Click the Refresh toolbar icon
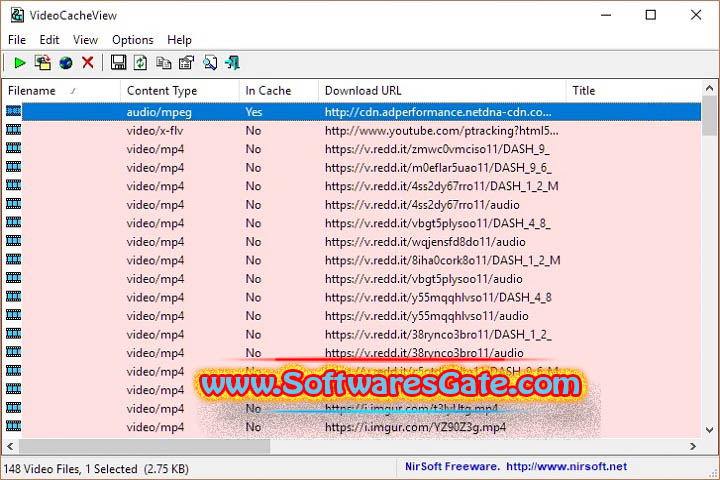The height and width of the screenshot is (480, 720). pos(141,62)
